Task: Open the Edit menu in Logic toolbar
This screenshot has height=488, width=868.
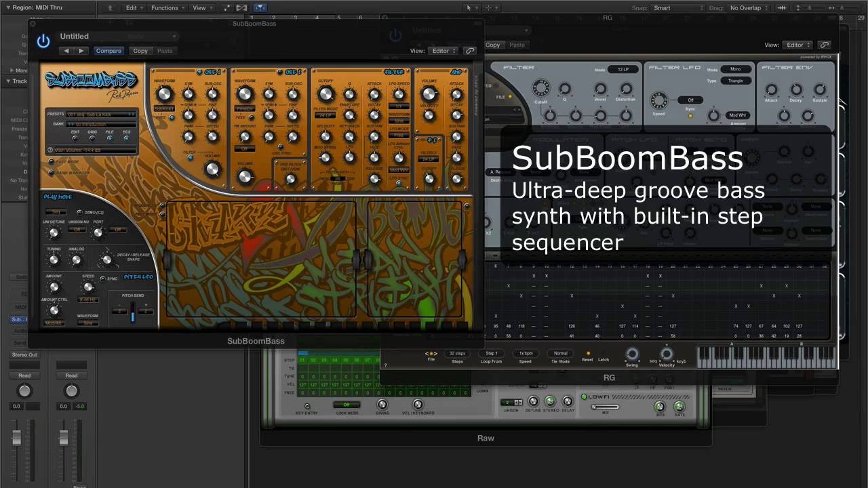Action: (134, 7)
